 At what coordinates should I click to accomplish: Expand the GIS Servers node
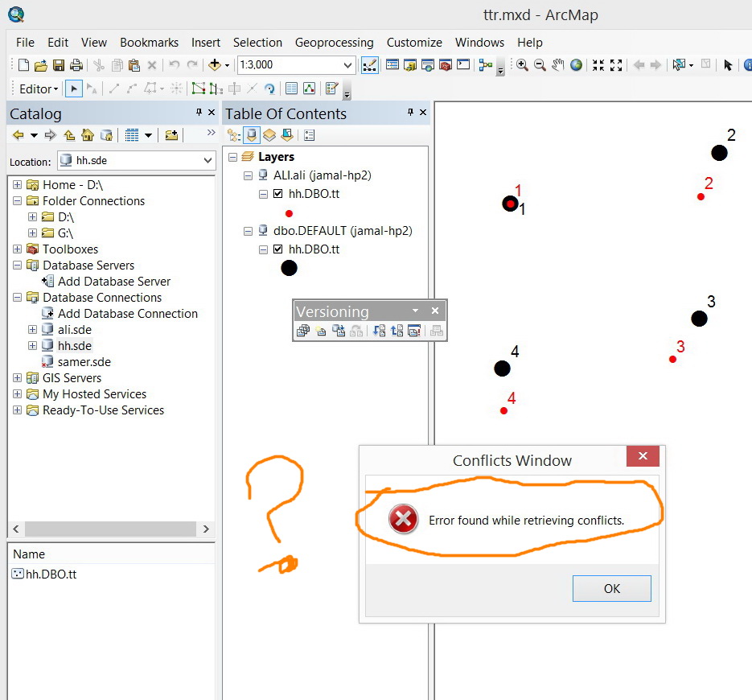click(17, 377)
